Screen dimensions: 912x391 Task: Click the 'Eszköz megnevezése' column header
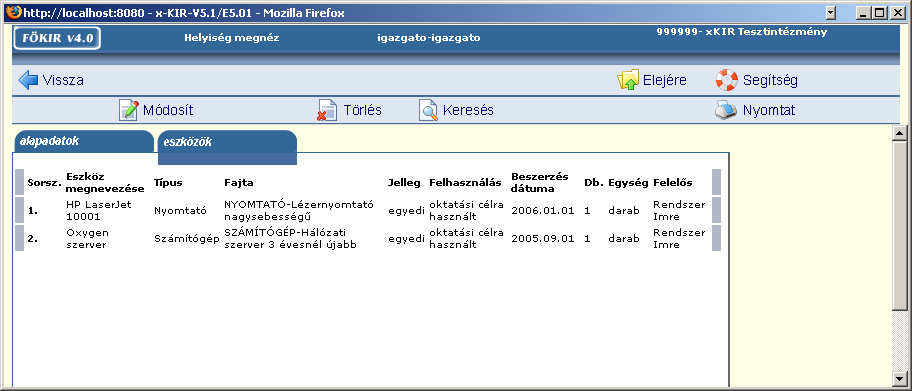pyautogui.click(x=105, y=183)
